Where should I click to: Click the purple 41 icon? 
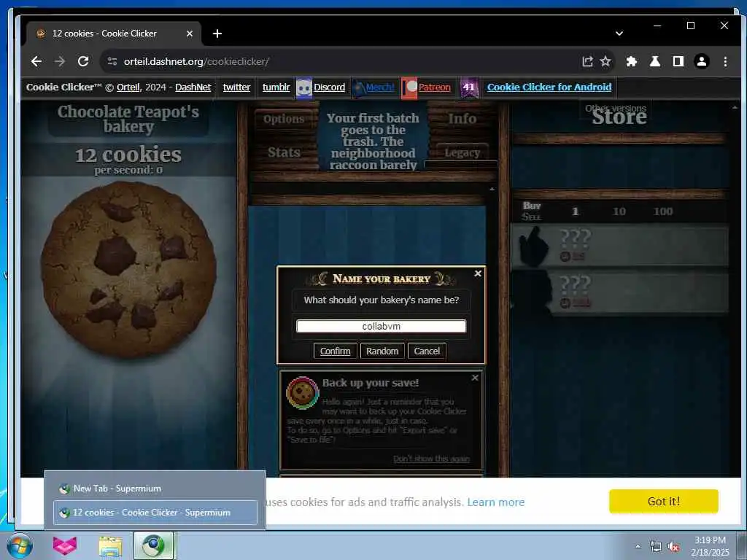(469, 87)
